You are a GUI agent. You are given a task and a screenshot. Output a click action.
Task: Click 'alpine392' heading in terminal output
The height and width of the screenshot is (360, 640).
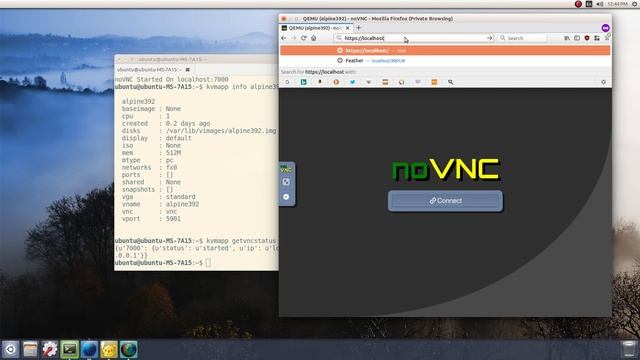pyautogui.click(x=138, y=101)
